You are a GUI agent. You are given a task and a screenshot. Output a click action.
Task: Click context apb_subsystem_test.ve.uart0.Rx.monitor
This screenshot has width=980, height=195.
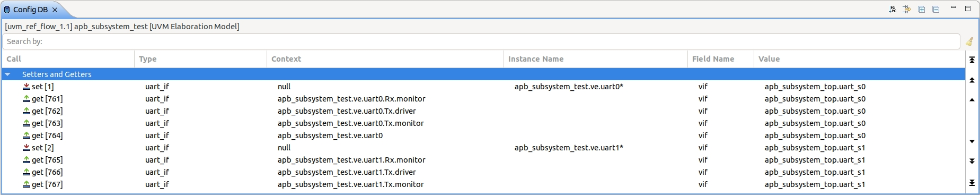point(351,99)
